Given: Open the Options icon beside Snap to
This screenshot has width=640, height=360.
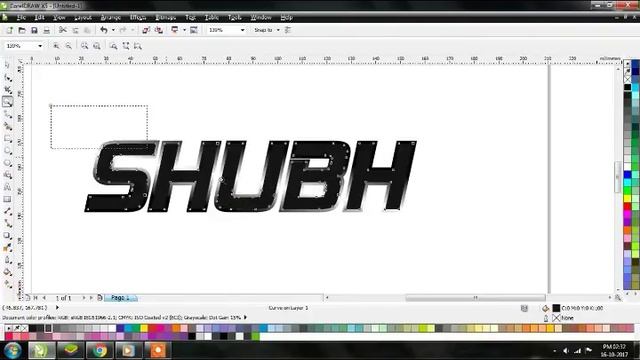Looking at the screenshot, I should click(288, 30).
